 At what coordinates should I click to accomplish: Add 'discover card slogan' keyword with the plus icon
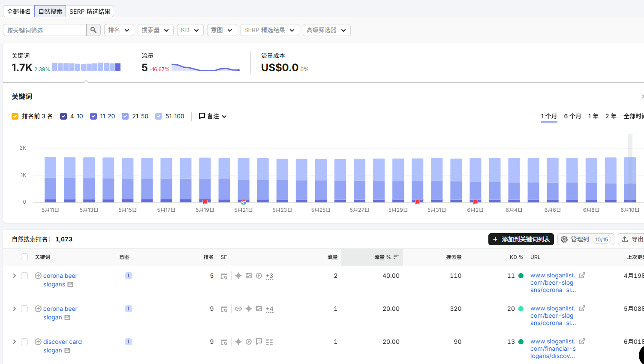point(38,342)
